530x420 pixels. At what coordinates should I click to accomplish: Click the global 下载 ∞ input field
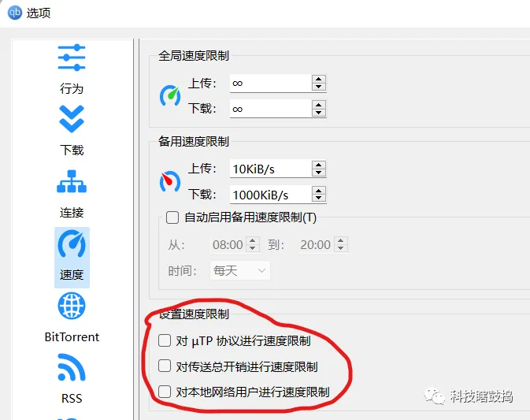(271, 109)
